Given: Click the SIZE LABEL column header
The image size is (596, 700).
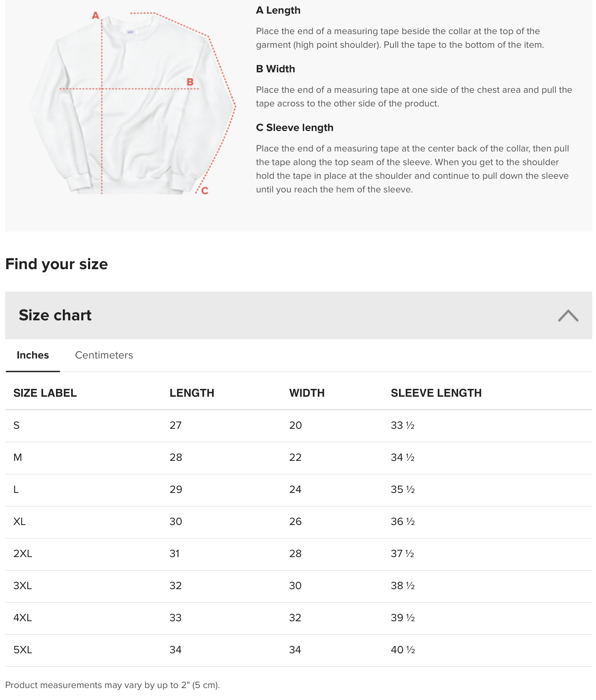Looking at the screenshot, I should pyautogui.click(x=45, y=393).
